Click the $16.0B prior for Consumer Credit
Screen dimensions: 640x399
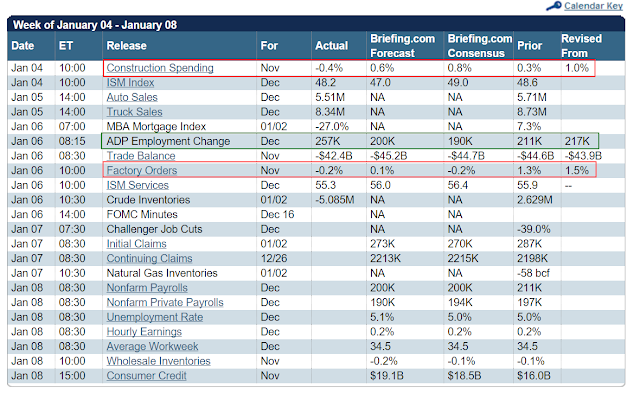(x=533, y=376)
